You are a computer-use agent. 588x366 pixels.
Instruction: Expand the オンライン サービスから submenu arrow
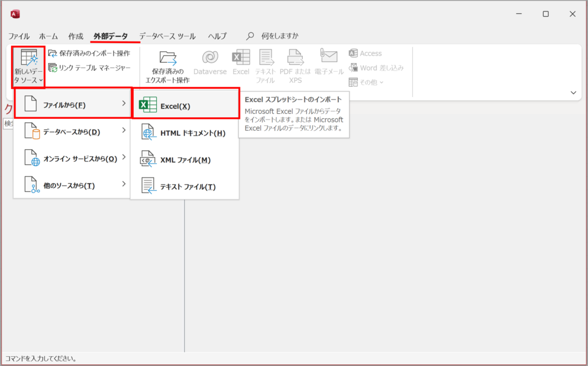click(x=124, y=157)
